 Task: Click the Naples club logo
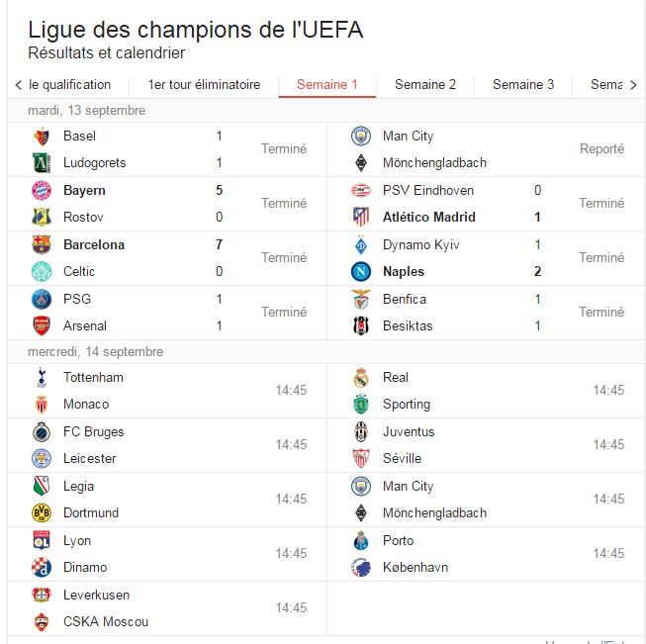(x=361, y=271)
